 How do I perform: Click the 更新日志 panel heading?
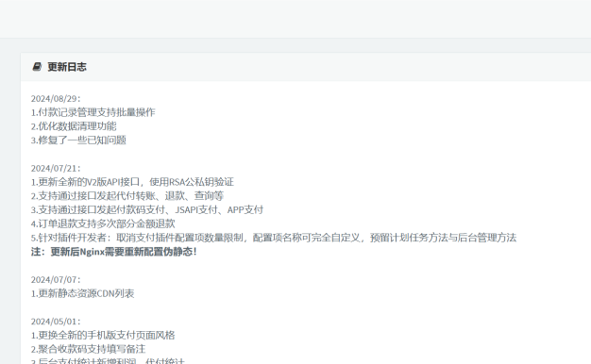click(67, 67)
